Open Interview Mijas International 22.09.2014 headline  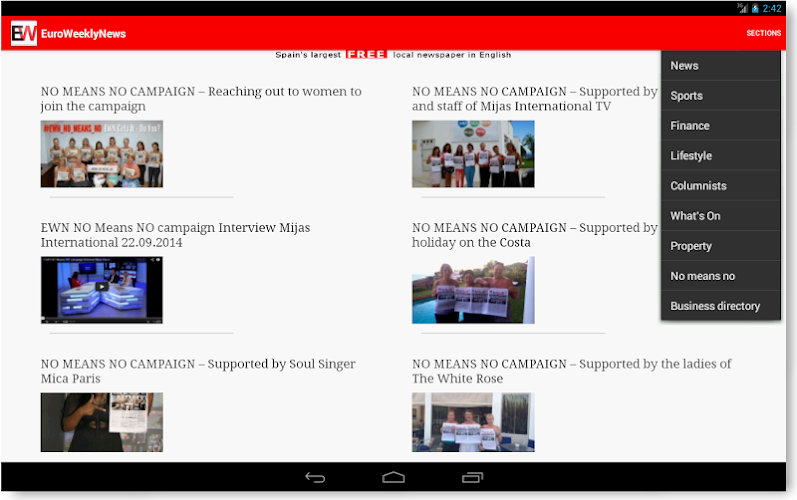(175, 235)
